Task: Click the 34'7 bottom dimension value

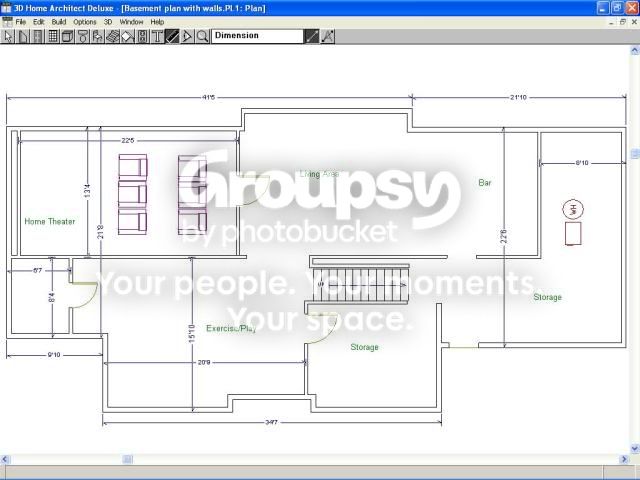Action: point(271,422)
